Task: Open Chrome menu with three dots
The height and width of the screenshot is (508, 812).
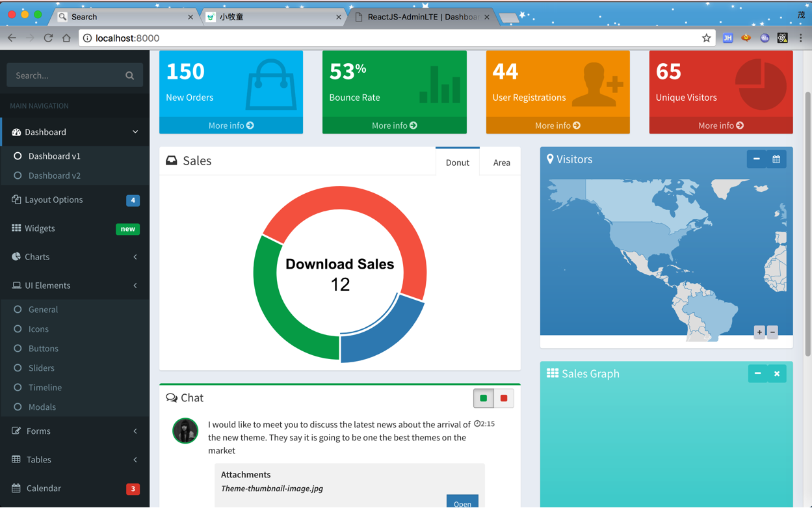Action: 801,38
